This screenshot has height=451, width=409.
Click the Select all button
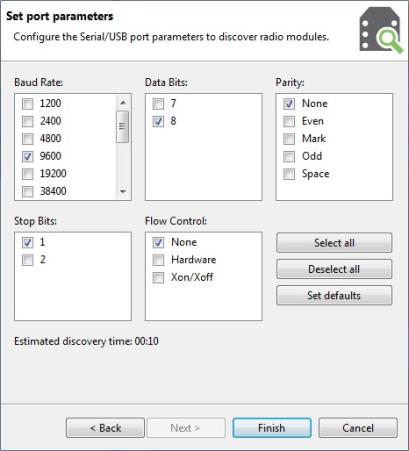(334, 243)
